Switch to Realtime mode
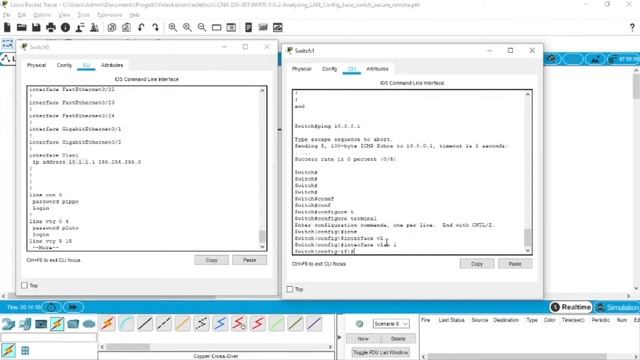This screenshot has width=640, height=360. pos(571,307)
